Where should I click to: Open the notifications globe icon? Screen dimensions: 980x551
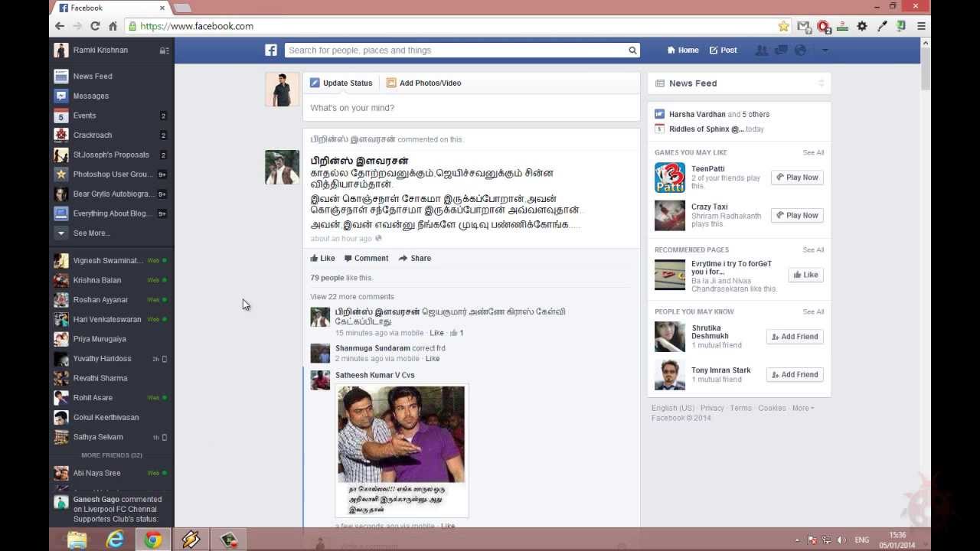801,50
